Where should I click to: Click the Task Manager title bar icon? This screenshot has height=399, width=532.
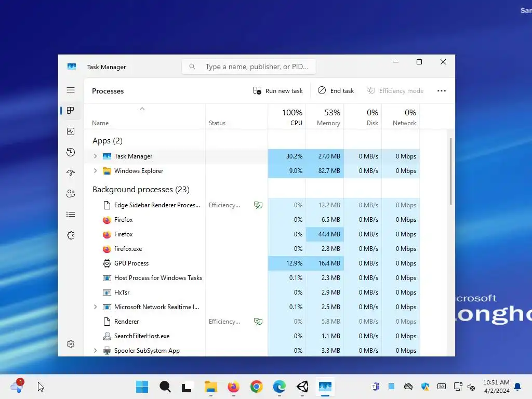pyautogui.click(x=72, y=66)
